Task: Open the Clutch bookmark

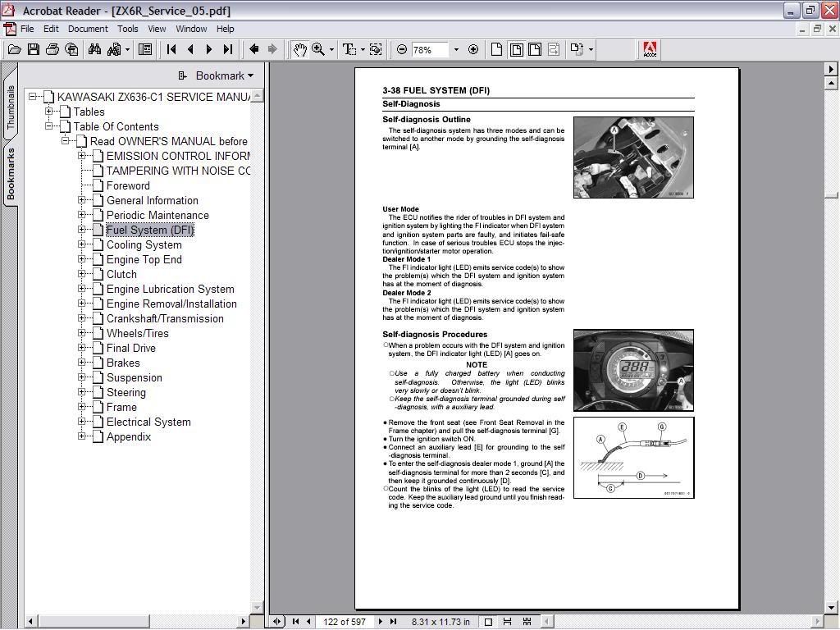Action: click(x=121, y=274)
